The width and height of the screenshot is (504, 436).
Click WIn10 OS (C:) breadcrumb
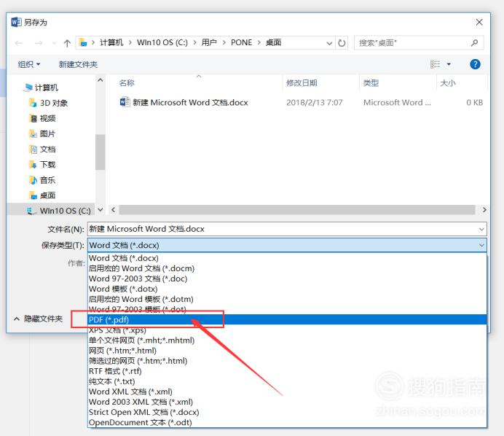(162, 42)
